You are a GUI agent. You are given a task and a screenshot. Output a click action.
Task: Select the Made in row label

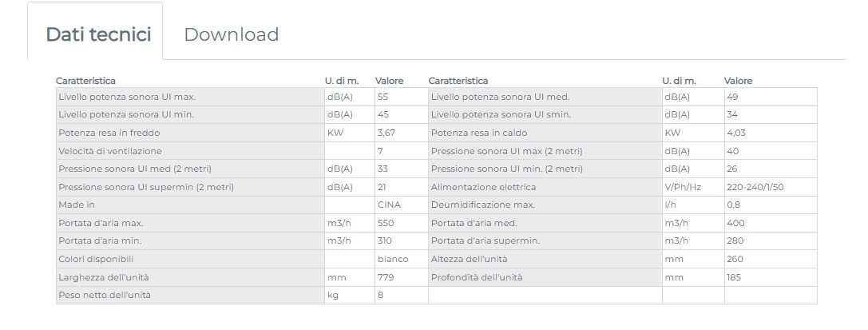click(x=190, y=205)
